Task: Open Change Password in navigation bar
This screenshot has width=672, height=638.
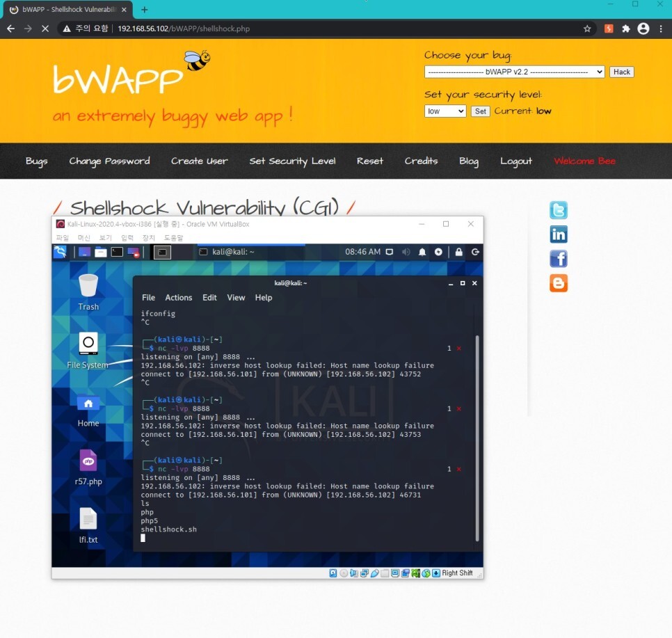Action: (109, 161)
